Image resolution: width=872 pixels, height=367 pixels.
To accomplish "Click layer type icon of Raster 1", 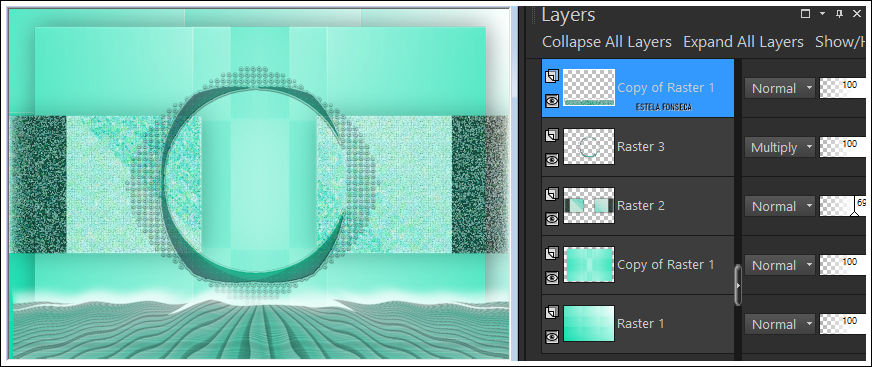I will click(552, 313).
